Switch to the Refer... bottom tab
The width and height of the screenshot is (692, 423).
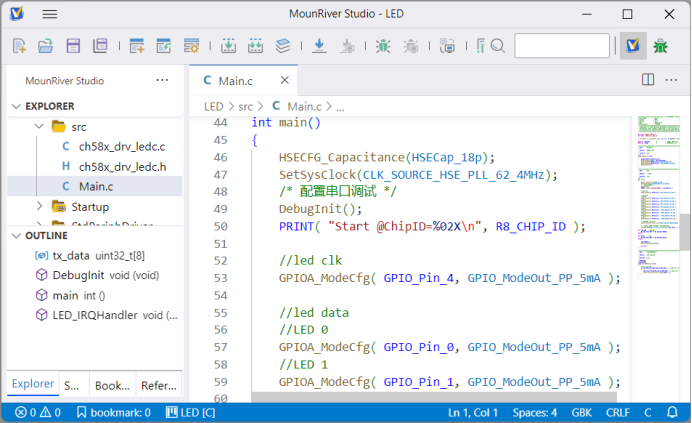point(159,385)
